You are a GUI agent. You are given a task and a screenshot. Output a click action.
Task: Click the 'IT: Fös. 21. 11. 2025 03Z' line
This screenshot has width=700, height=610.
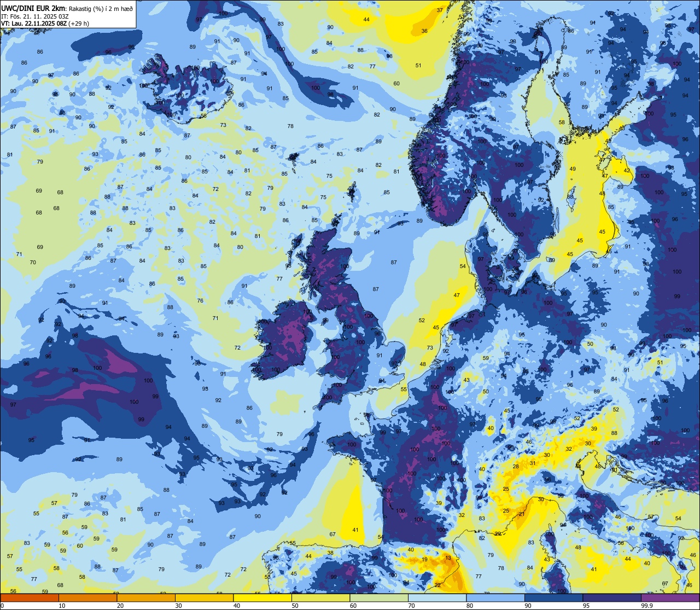pyautogui.click(x=34, y=16)
